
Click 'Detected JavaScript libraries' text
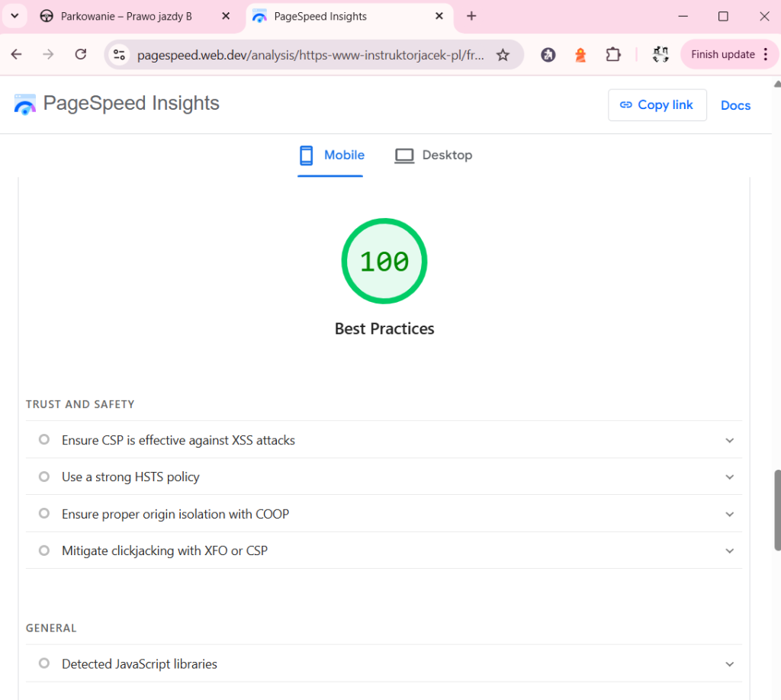pos(140,663)
